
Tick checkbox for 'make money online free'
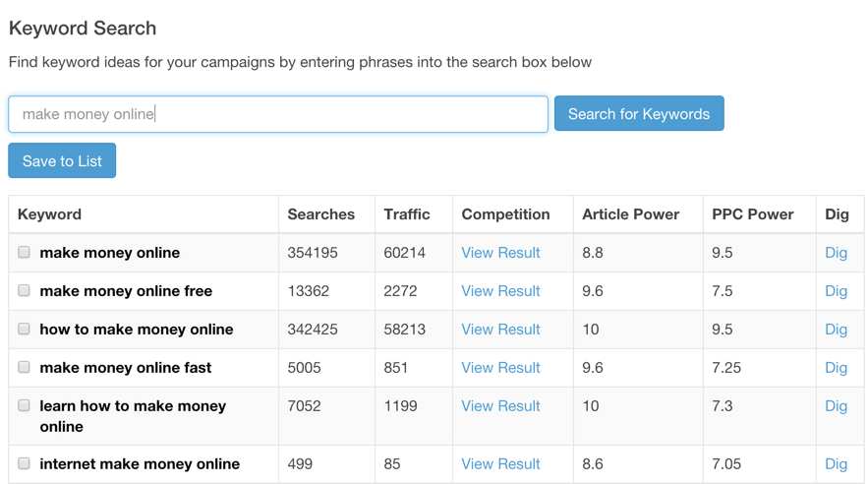click(x=24, y=291)
